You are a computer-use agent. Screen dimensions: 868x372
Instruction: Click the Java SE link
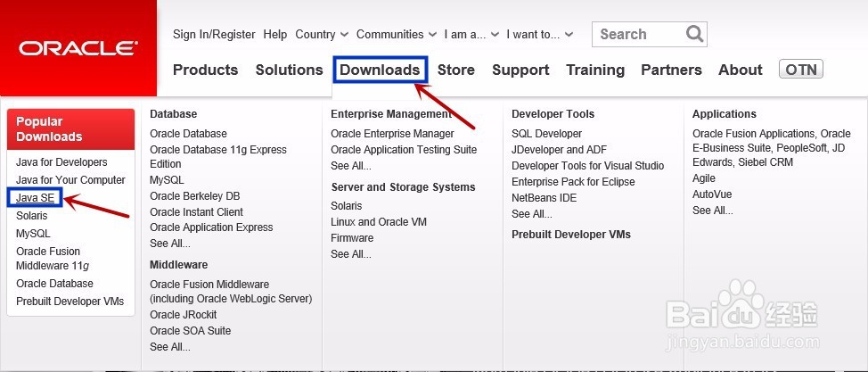[35, 198]
